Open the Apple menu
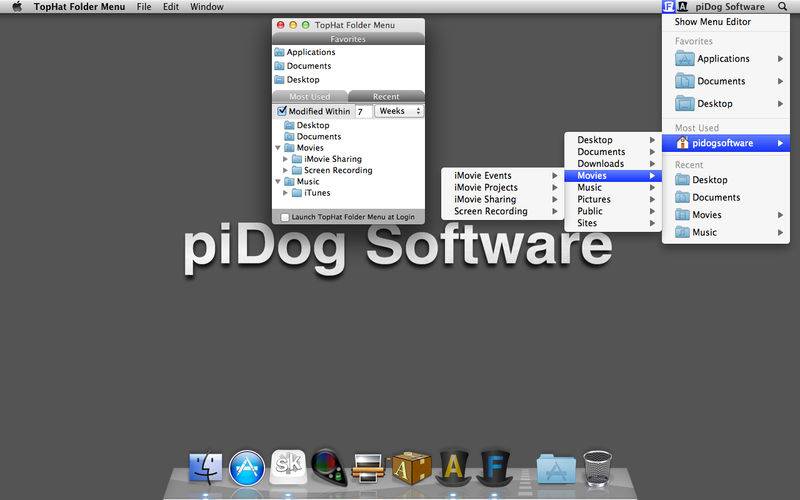This screenshot has height=500, width=800. coord(17,7)
